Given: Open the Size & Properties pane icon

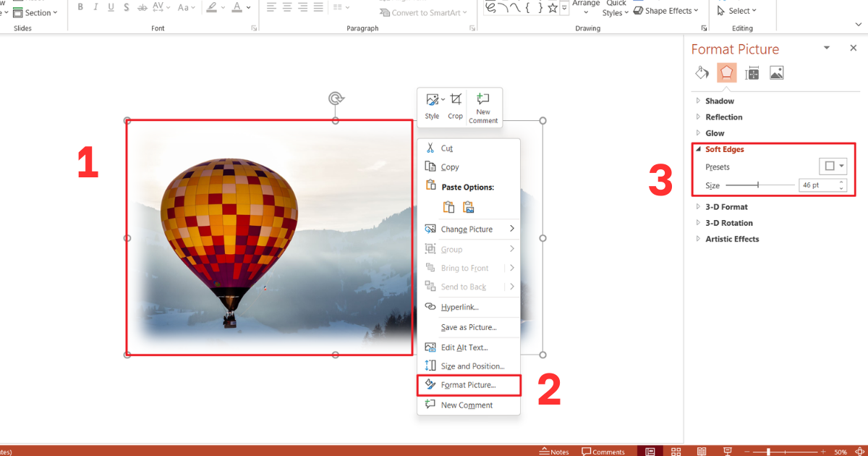Looking at the screenshot, I should pos(752,72).
